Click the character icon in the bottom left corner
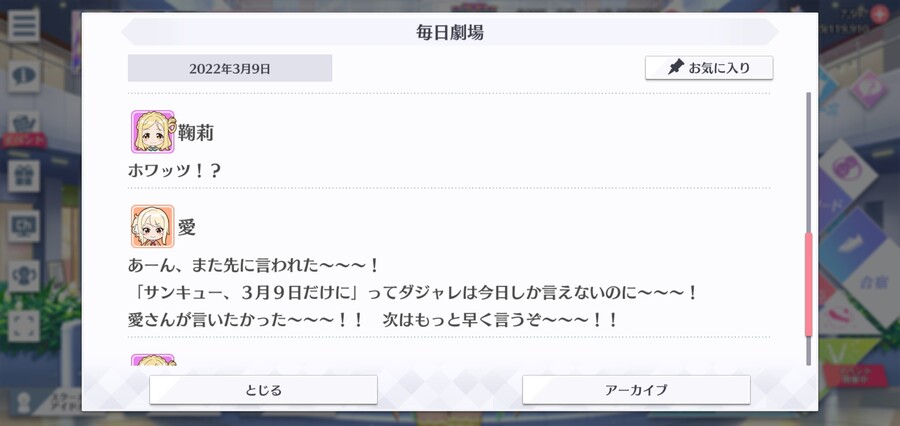The height and width of the screenshot is (426, 900). click(24, 402)
